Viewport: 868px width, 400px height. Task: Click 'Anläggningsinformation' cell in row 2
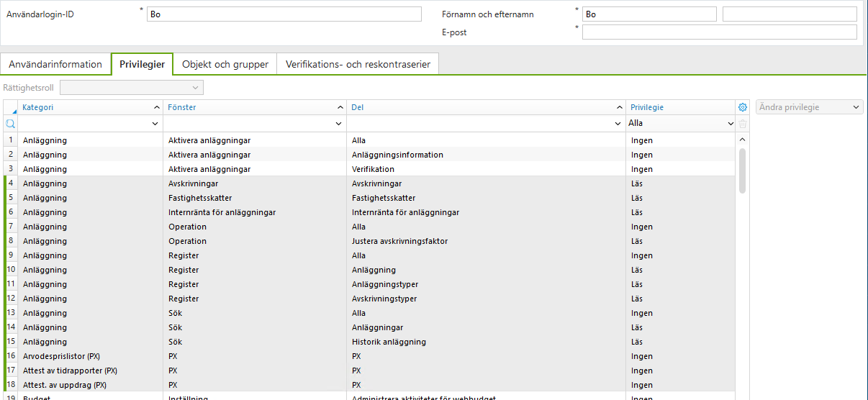click(487, 155)
